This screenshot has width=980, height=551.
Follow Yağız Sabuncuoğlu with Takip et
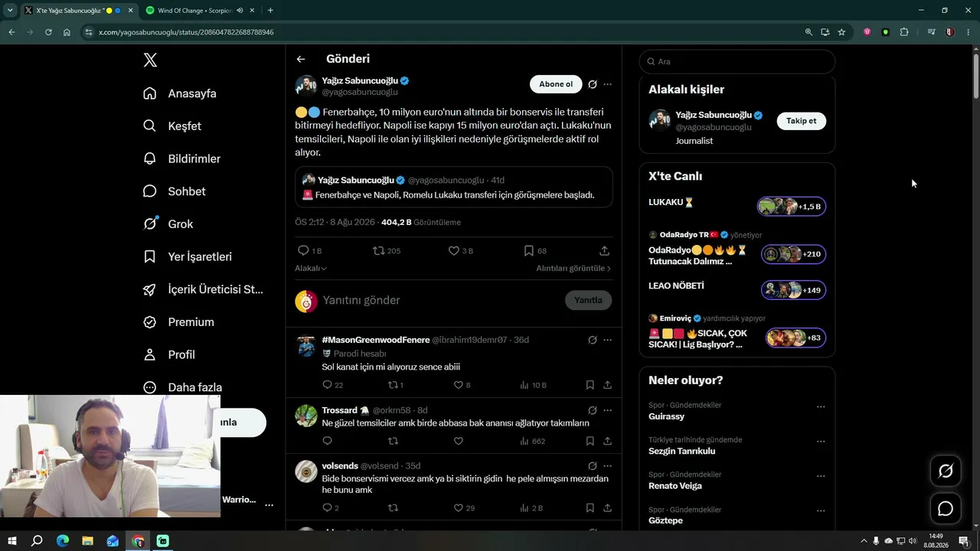pos(801,121)
